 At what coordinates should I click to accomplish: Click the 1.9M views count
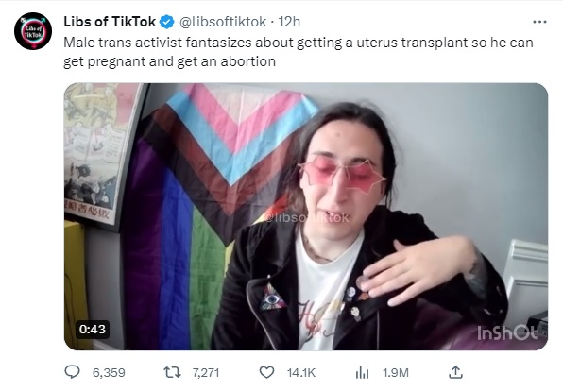point(395,373)
